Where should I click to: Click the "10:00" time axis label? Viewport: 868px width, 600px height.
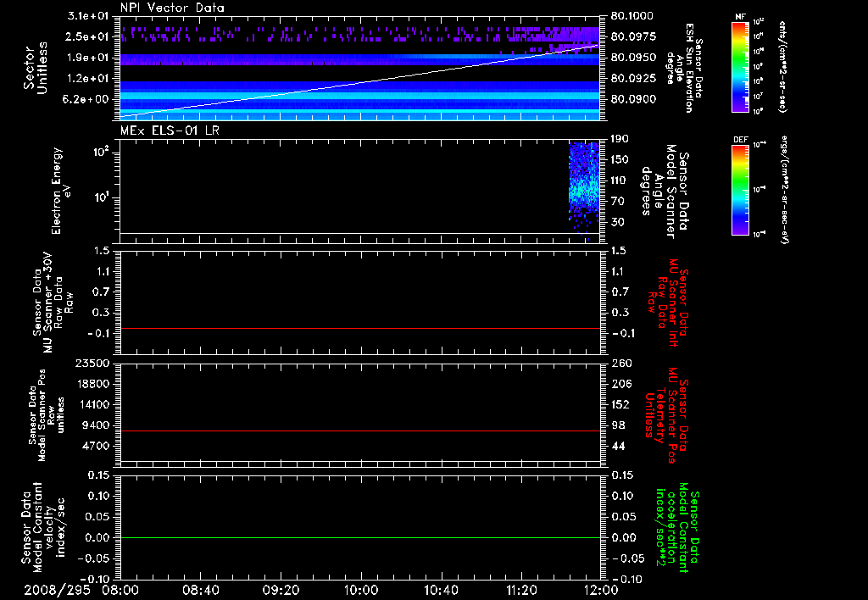[361, 590]
